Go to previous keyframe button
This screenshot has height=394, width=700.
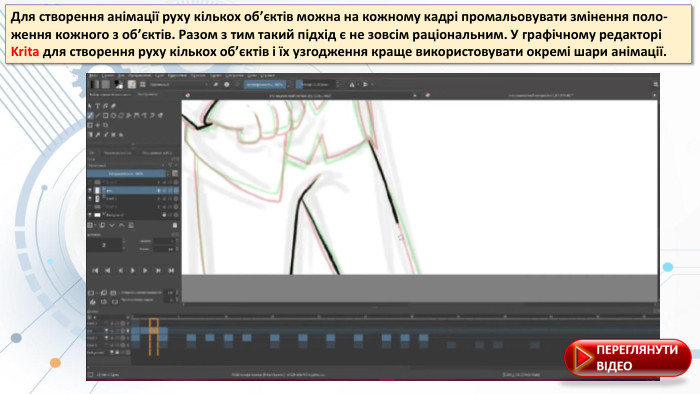pos(108,270)
